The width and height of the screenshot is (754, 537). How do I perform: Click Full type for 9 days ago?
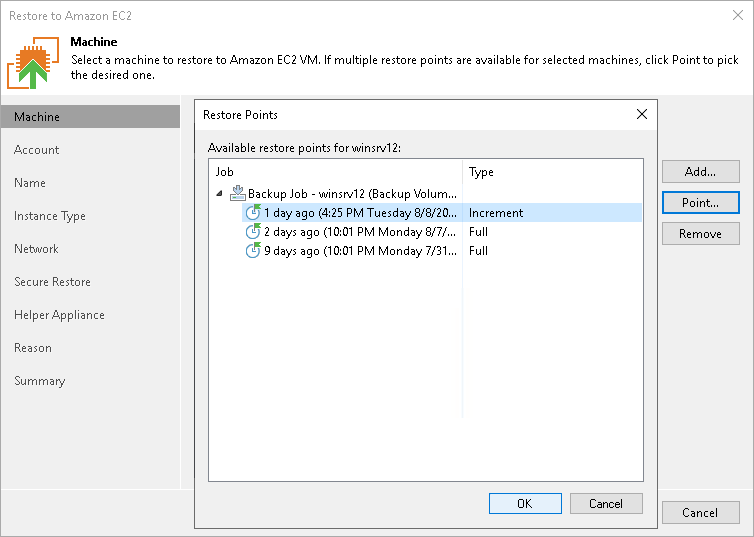click(478, 250)
